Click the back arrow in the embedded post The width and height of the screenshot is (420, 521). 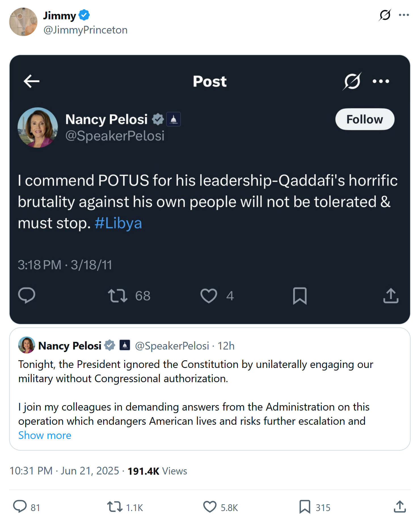pyautogui.click(x=31, y=81)
